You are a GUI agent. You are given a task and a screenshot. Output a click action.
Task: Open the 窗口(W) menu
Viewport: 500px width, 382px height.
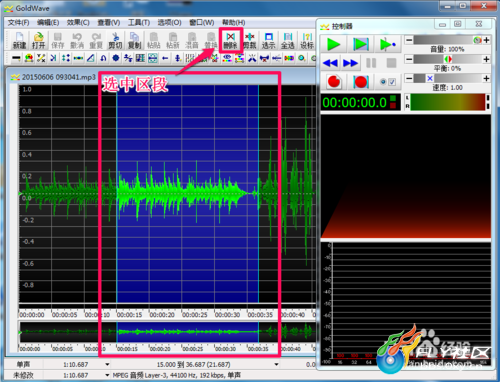pos(201,22)
